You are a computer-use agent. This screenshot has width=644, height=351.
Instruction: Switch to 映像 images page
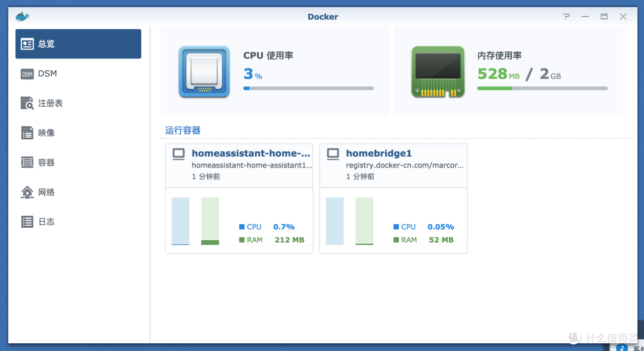78,133
